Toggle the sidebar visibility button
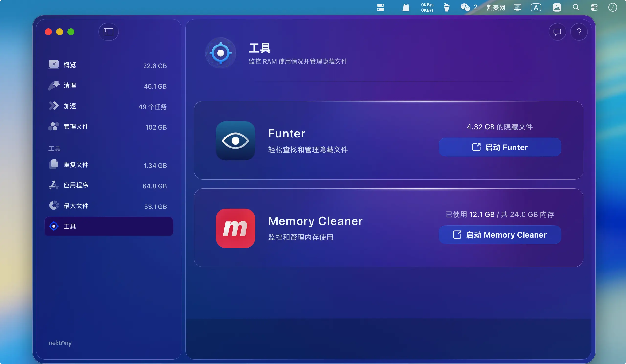The image size is (626, 364). [x=108, y=32]
